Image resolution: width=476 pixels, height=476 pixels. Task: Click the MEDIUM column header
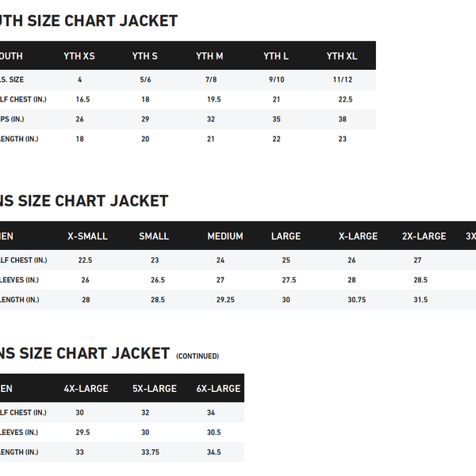pyautogui.click(x=225, y=236)
